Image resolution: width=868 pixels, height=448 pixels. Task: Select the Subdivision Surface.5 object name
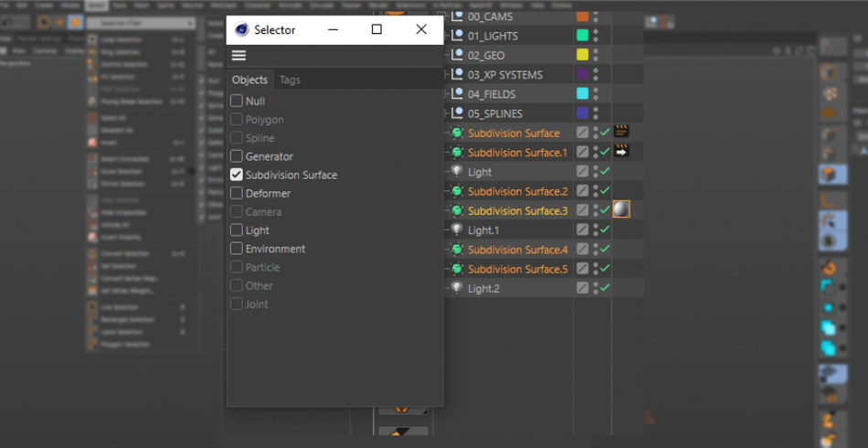pos(517,269)
